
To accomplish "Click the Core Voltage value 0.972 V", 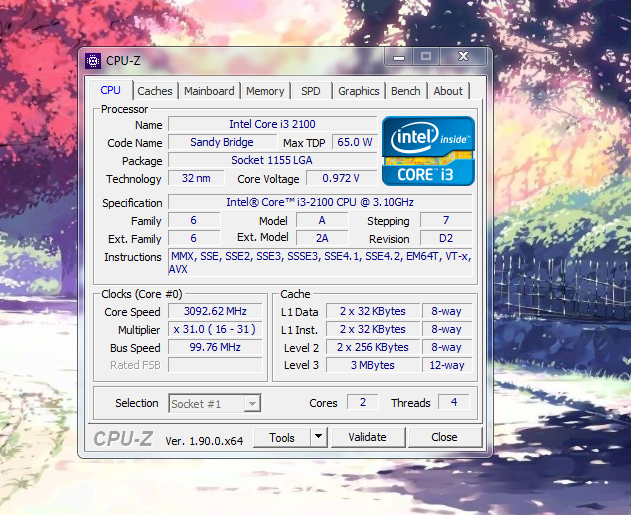I will 341,178.
